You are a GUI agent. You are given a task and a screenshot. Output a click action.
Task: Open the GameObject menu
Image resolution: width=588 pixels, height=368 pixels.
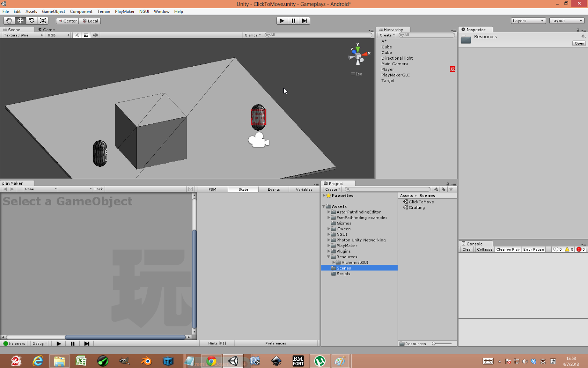[54, 11]
